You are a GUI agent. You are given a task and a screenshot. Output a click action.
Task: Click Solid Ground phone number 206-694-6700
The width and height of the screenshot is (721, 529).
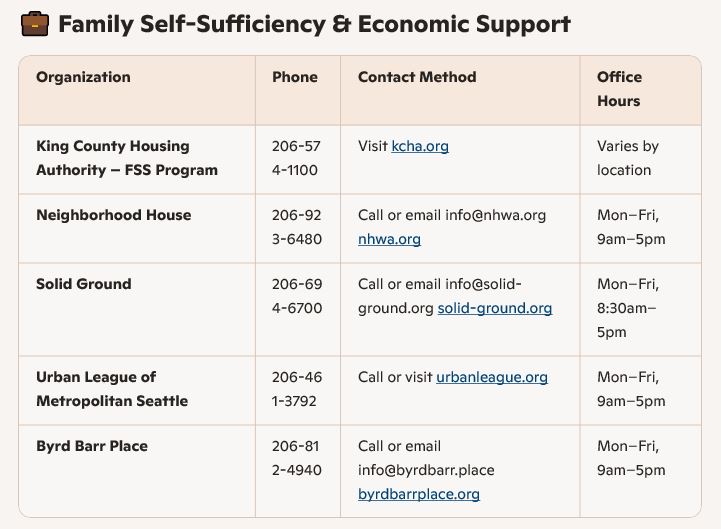tap(296, 296)
